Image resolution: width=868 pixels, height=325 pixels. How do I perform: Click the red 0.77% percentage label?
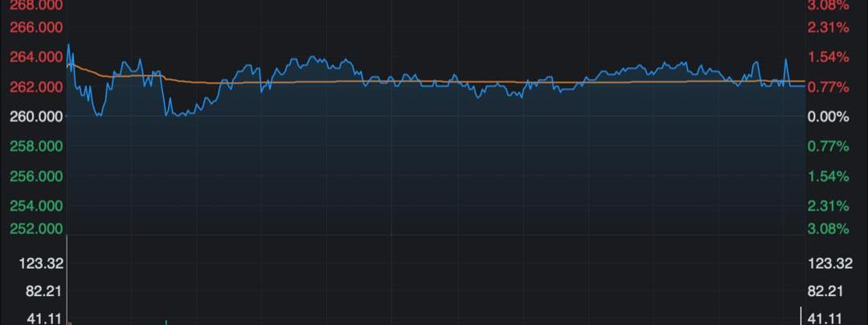(829, 87)
